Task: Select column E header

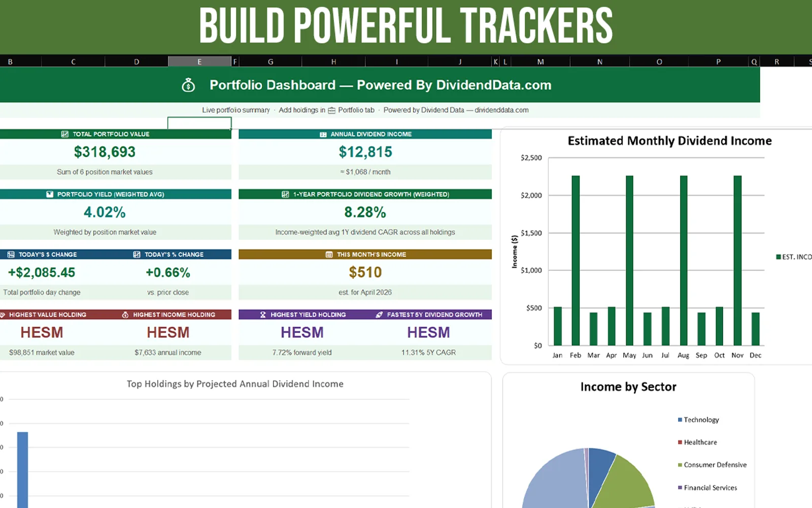Action: coord(199,61)
